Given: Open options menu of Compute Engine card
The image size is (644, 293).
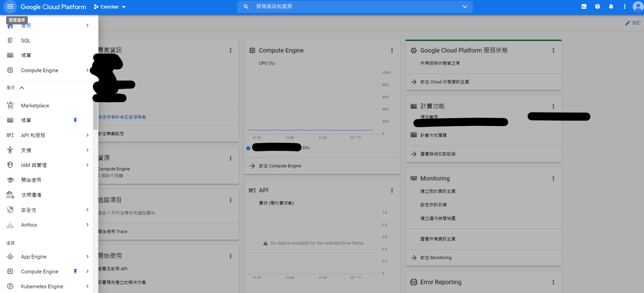Looking at the screenshot, I should pos(392,51).
